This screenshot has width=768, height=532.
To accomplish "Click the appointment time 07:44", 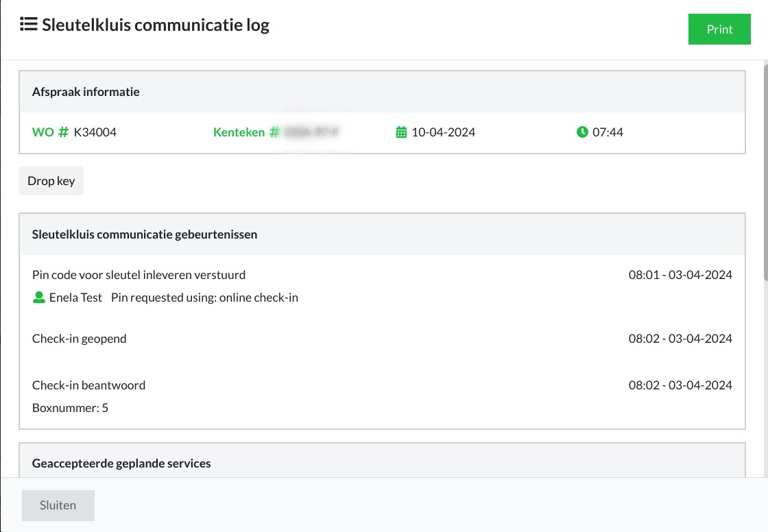I will [x=608, y=132].
